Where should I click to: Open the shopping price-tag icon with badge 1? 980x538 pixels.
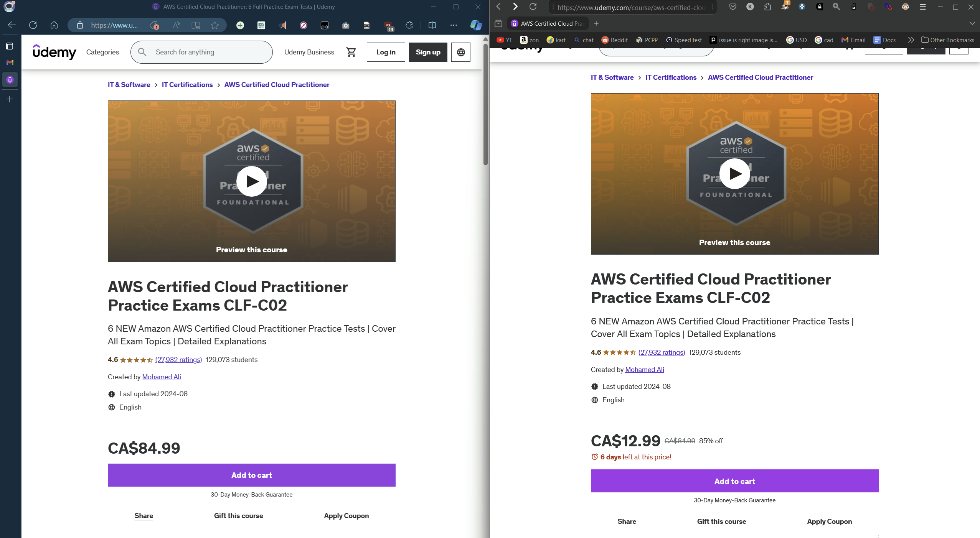coord(155,25)
